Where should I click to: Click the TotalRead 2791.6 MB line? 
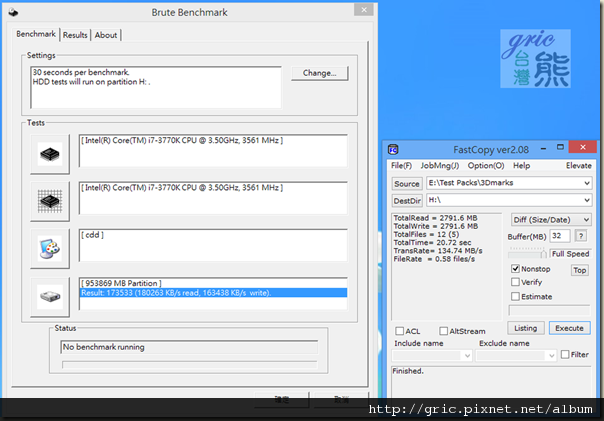(x=435, y=218)
